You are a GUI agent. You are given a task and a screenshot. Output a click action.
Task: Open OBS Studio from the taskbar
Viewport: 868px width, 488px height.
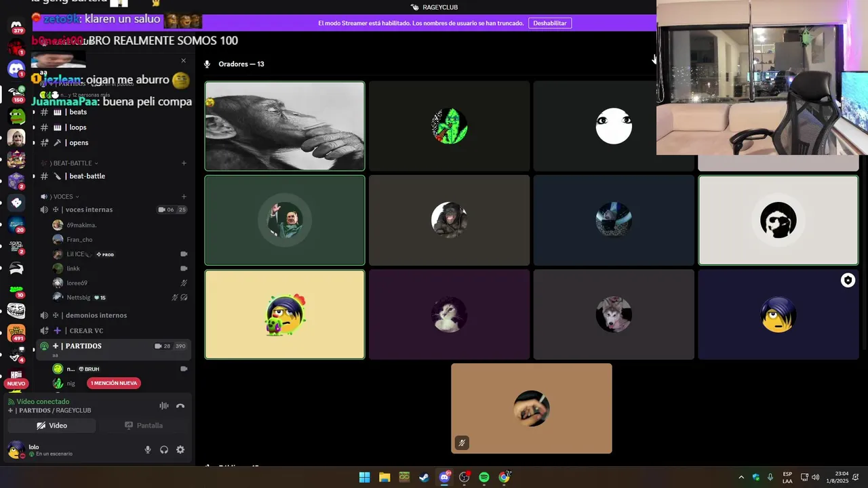tap(465, 477)
